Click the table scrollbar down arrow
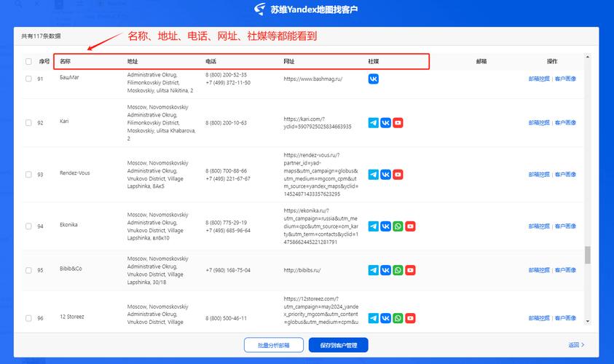Screen dimensions: 614x364 587,321
